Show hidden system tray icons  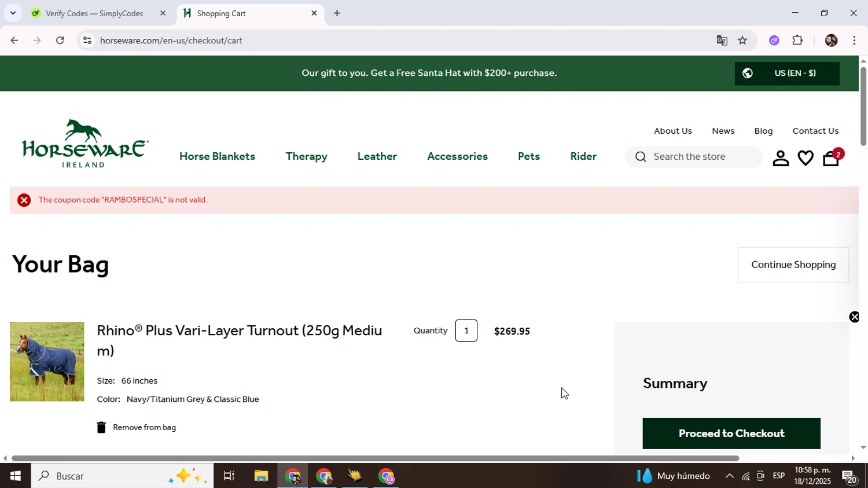pos(729,476)
